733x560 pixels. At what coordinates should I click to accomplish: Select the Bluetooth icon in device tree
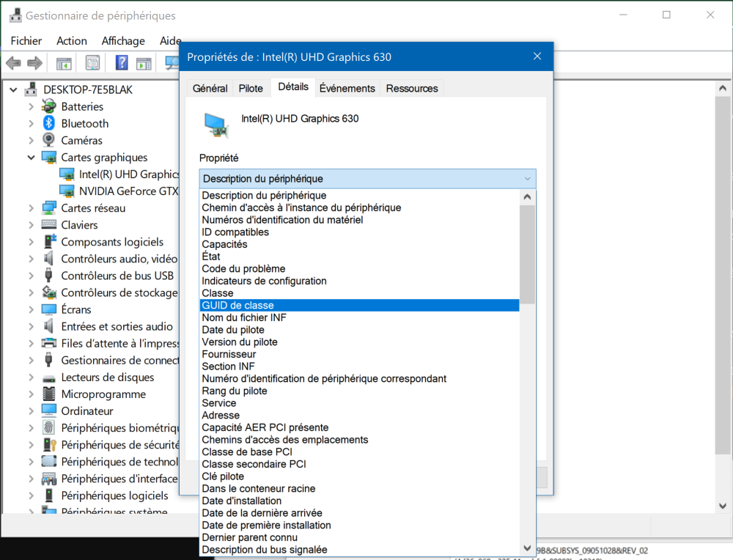coord(49,123)
